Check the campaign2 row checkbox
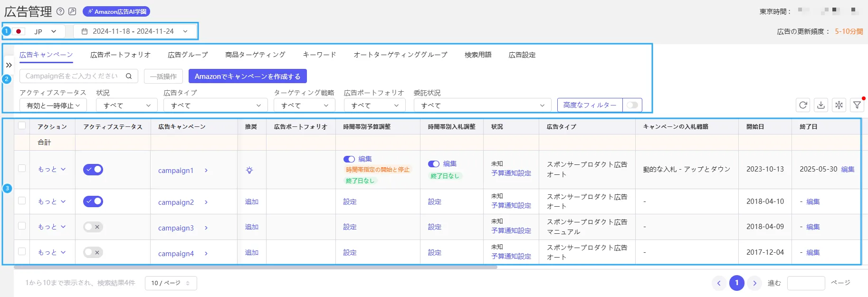 (22, 201)
